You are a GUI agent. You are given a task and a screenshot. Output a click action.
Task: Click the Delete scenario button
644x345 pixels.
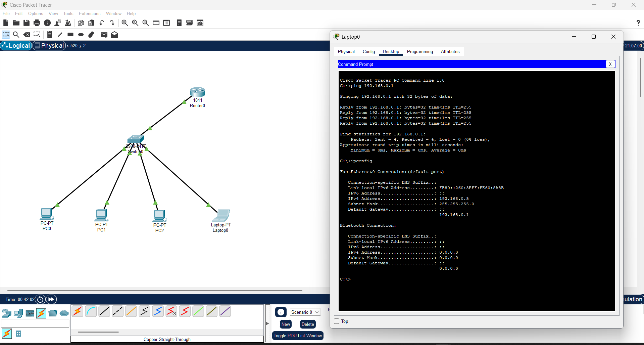[308, 324]
